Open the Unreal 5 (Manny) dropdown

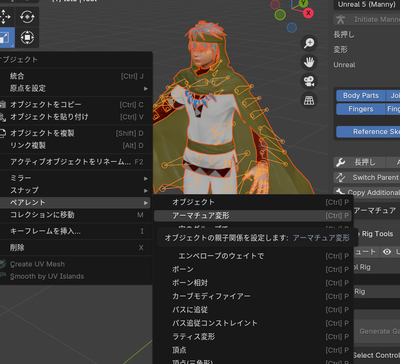point(367,5)
